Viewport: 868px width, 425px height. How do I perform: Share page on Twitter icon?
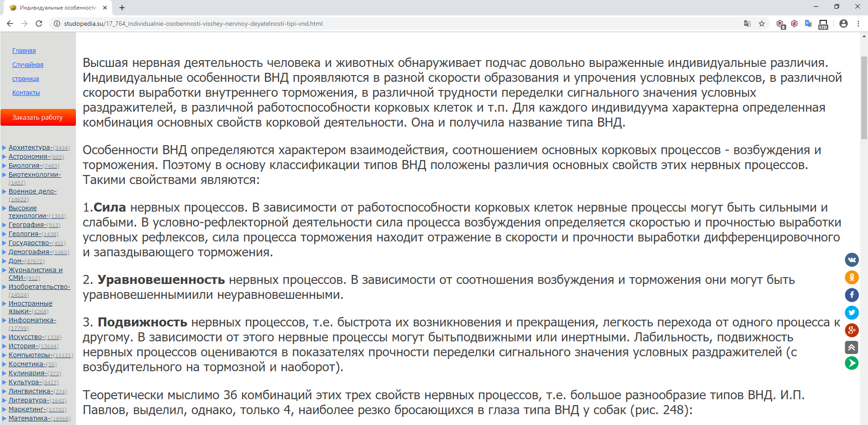coord(852,312)
